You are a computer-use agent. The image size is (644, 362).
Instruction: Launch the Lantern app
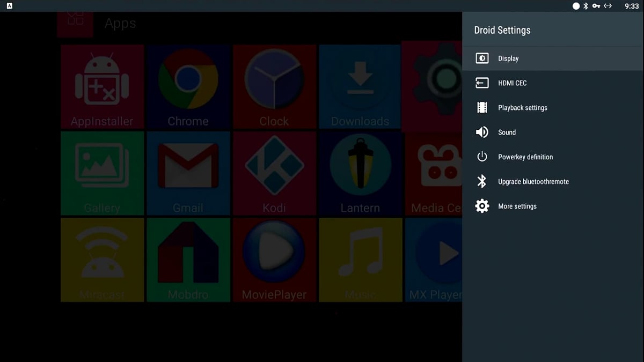tap(360, 173)
